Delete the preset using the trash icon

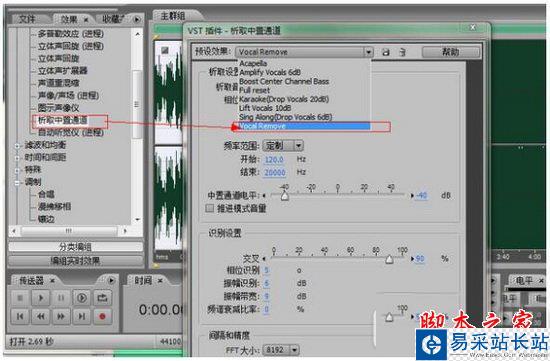coord(403,52)
